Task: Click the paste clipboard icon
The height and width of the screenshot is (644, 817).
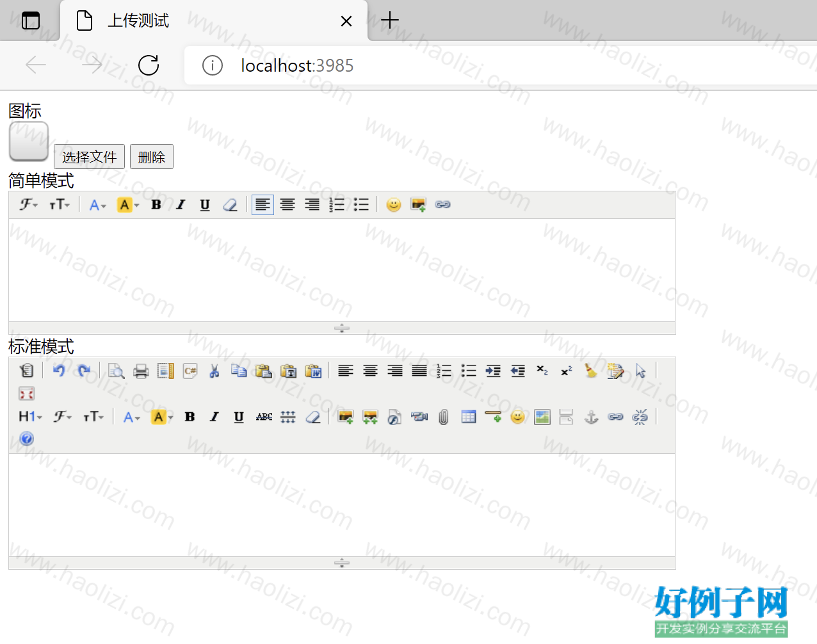Action: (x=264, y=371)
